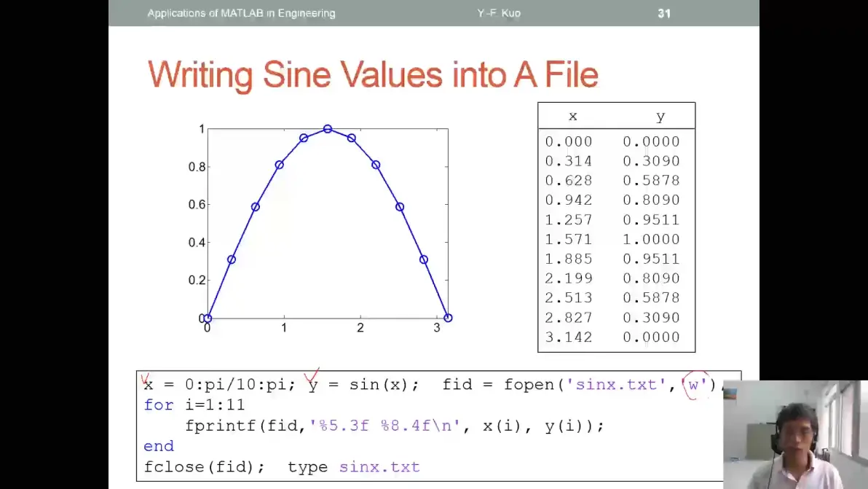The image size is (868, 489).
Task: Click the x-axis label "3" on the plot
Action: 437,328
